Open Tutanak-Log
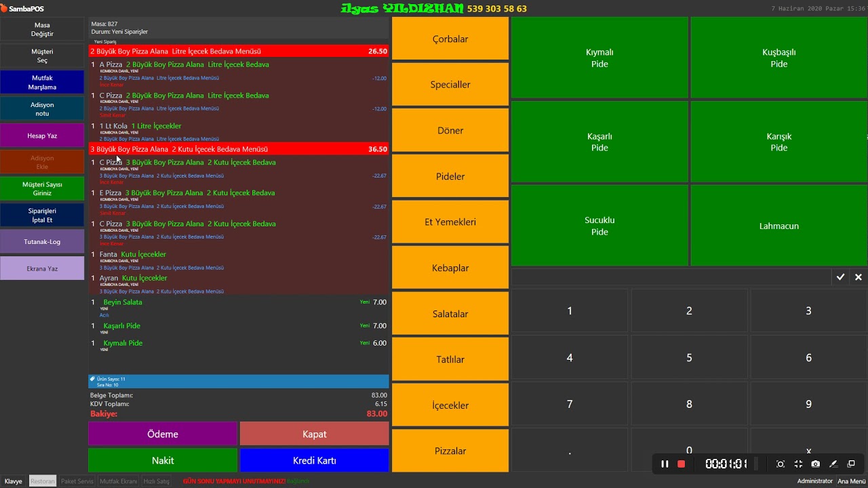 [x=42, y=241]
